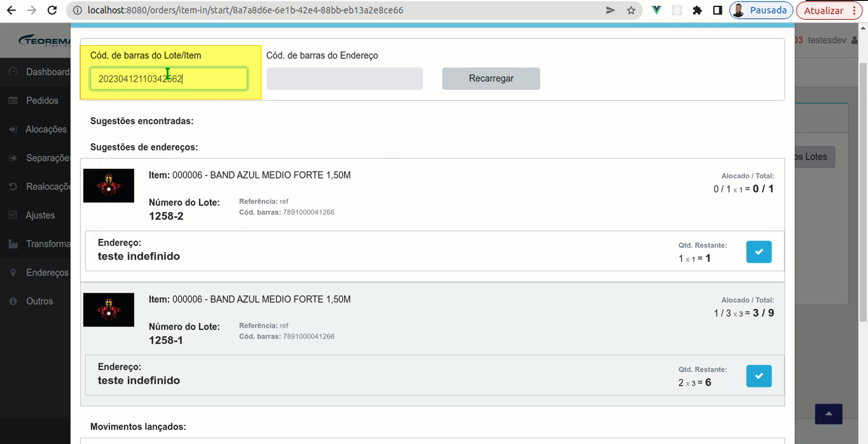Click the 3 / 9 allocated total value
This screenshot has width=868, height=444.
click(763, 313)
